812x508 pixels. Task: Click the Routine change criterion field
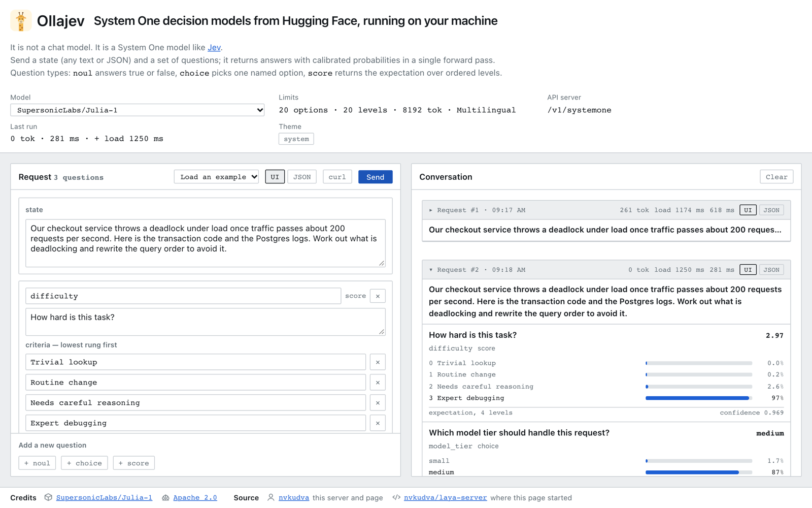click(195, 383)
